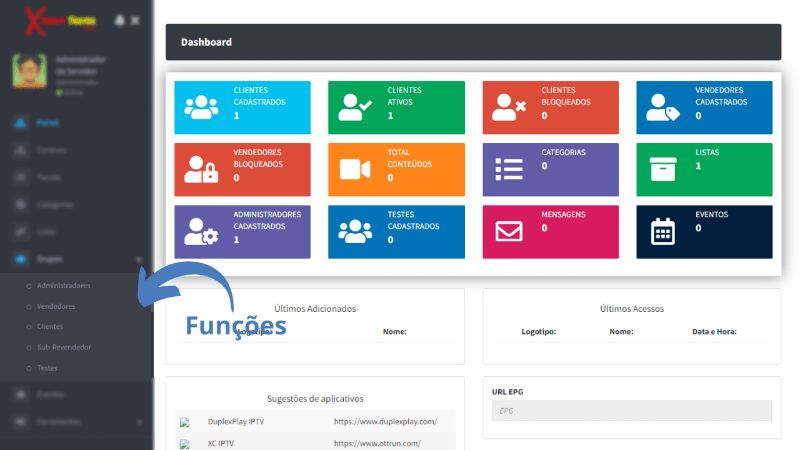This screenshot has height=450, width=800.
Task: Click the Vendedores Bloqueados lock icon
Action: click(201, 169)
